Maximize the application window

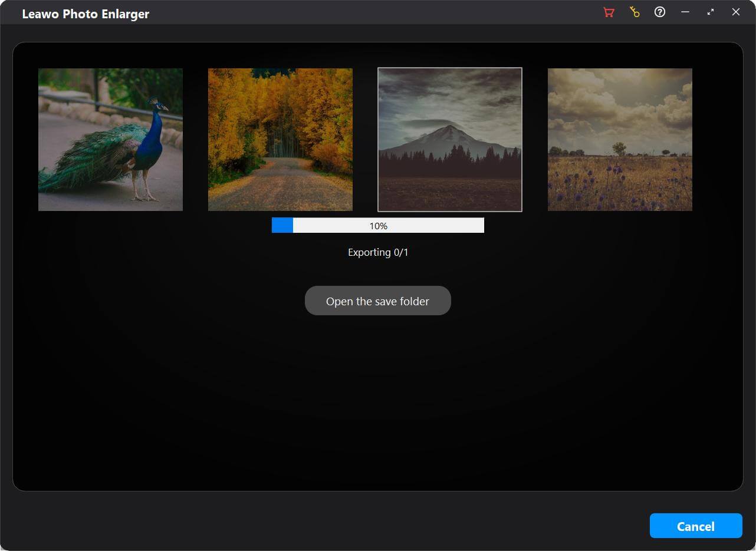click(x=711, y=12)
